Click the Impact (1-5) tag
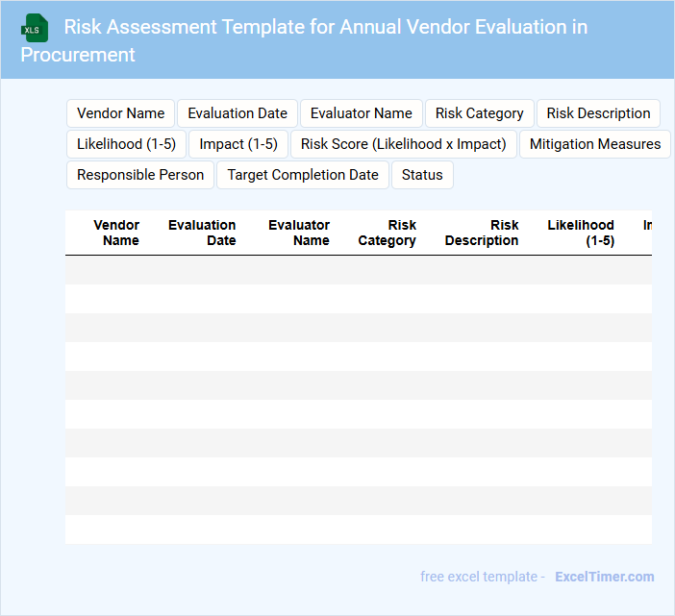The width and height of the screenshot is (675, 616). (x=238, y=144)
